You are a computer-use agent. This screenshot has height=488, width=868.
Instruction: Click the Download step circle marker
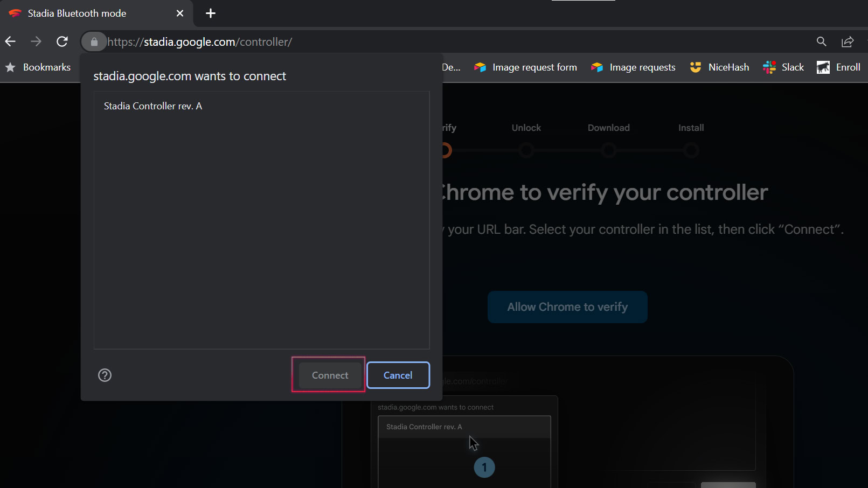click(x=609, y=150)
